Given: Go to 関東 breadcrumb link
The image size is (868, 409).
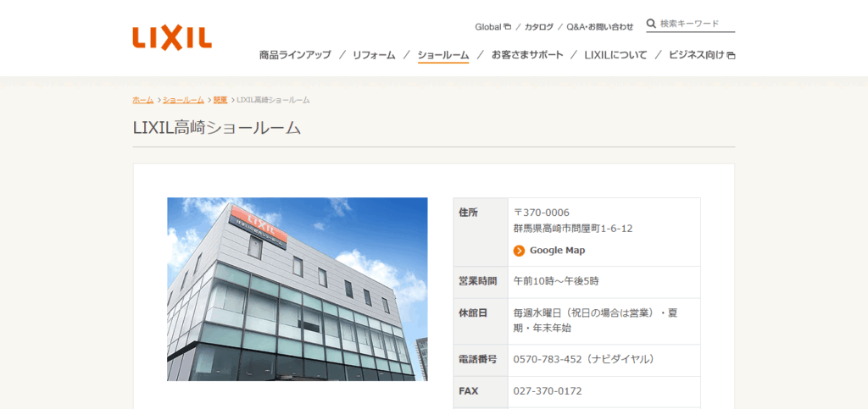Looking at the screenshot, I should coord(220,100).
